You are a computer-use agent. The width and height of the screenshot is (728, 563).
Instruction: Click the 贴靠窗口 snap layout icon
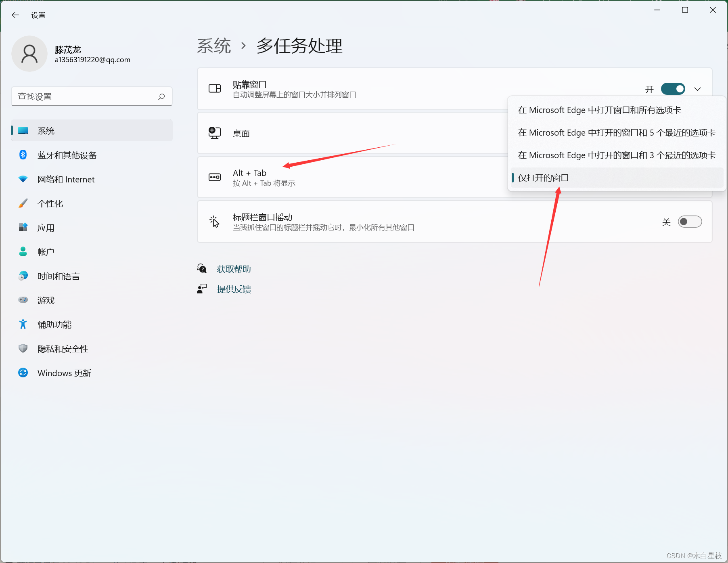tap(215, 88)
